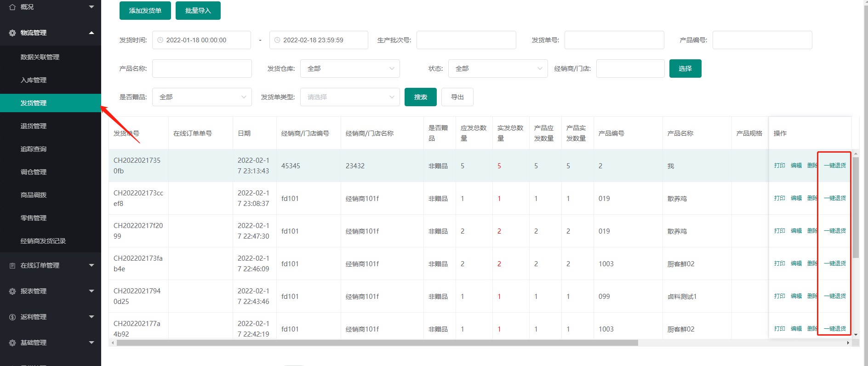This screenshot has width=868, height=366.
Task: Click the green 搜索 button
Action: coord(421,97)
